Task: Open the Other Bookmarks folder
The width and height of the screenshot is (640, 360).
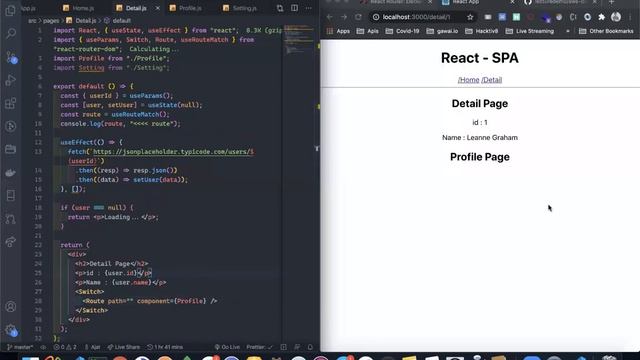Action: tap(606, 31)
